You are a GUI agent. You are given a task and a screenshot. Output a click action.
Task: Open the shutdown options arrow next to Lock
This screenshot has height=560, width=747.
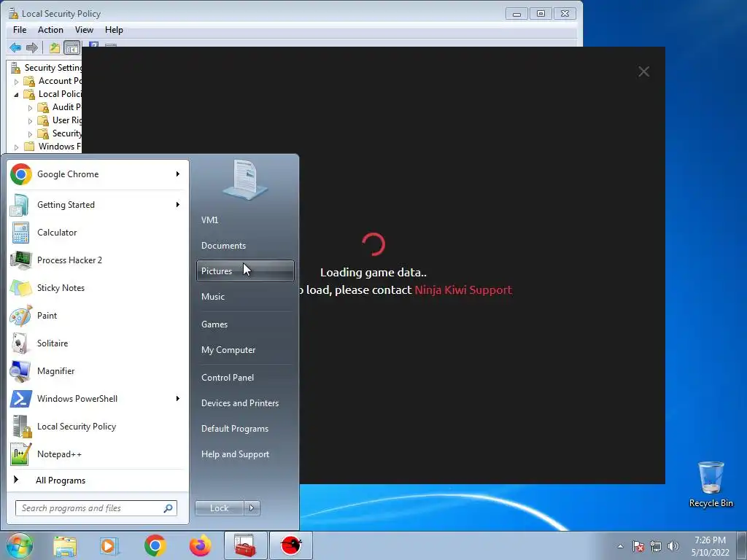[252, 508]
